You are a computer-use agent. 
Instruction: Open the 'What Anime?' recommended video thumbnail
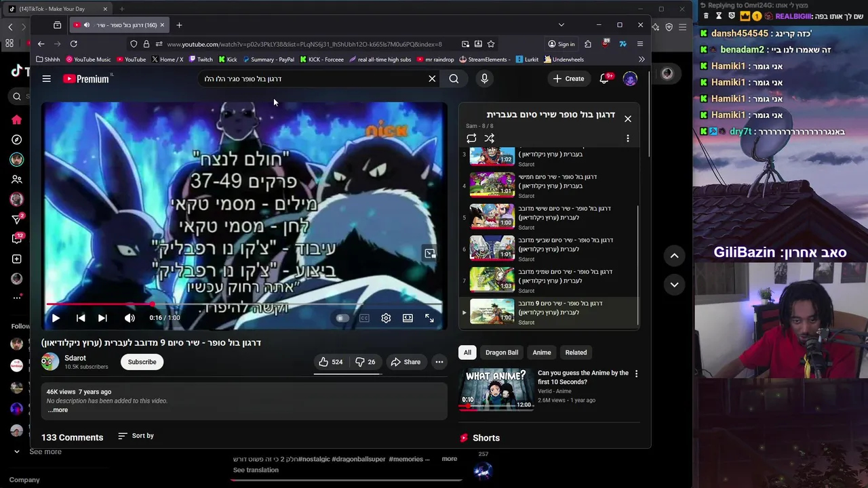tap(496, 389)
